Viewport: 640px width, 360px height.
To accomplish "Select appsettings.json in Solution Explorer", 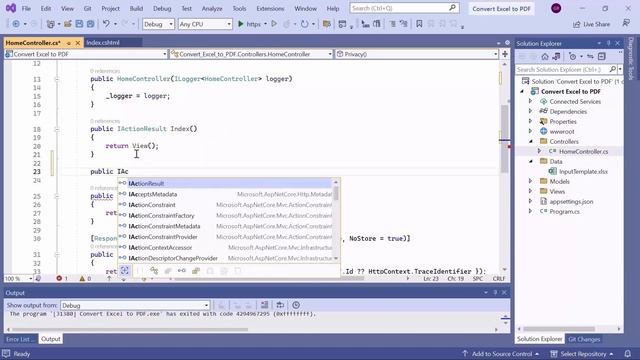I will (x=571, y=202).
